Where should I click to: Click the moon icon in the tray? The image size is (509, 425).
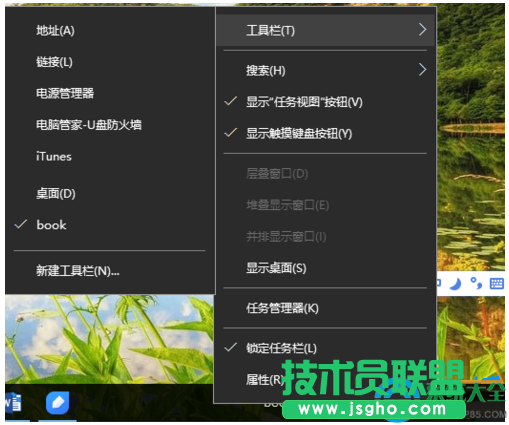pyautogui.click(x=455, y=284)
